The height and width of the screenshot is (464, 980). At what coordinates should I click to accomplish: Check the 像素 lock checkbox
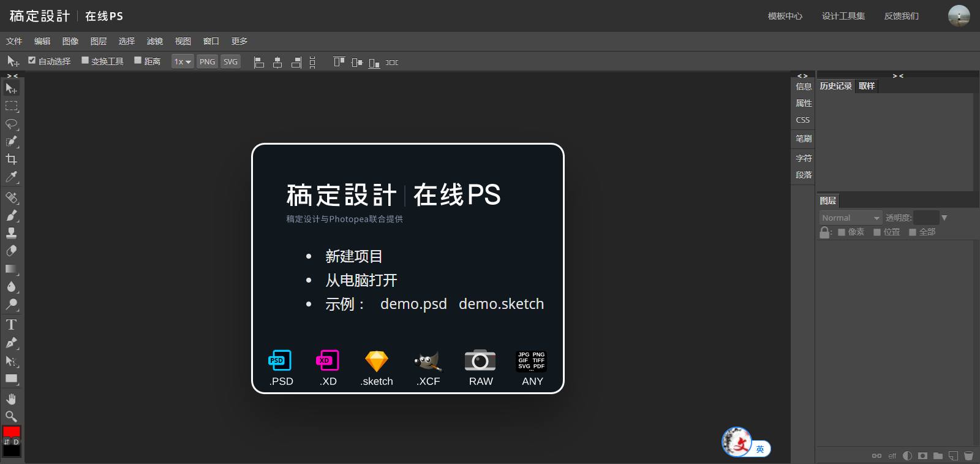pyautogui.click(x=842, y=232)
